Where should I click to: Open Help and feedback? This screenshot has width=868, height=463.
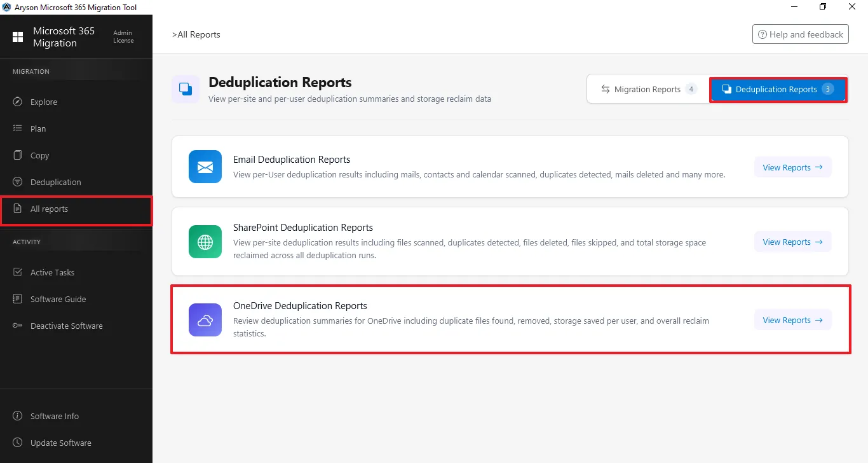click(800, 34)
